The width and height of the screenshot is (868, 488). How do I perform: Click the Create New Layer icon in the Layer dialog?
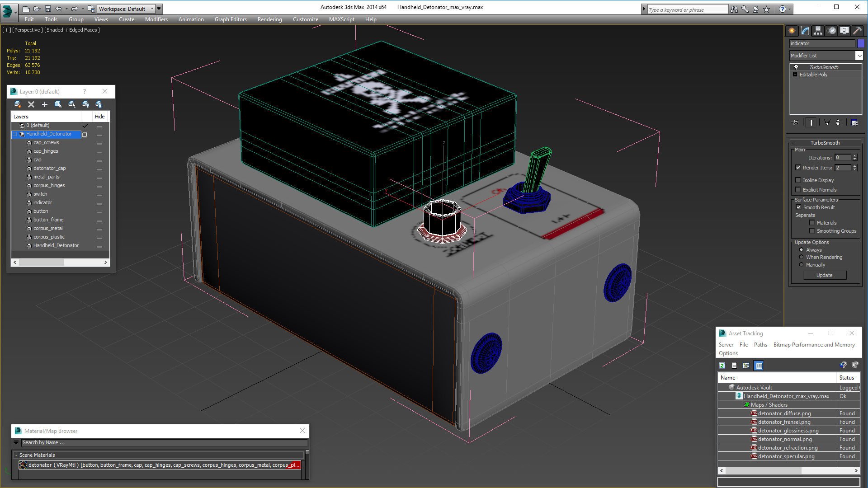pos(17,104)
